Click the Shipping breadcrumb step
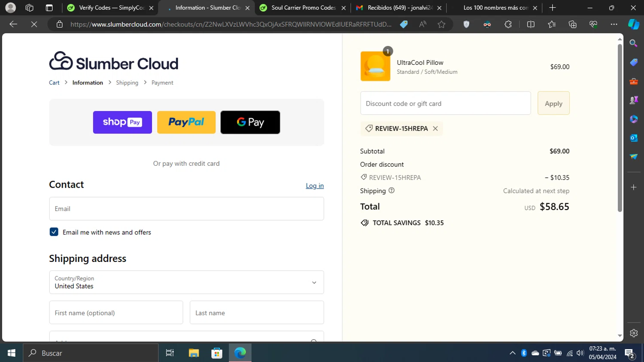This screenshot has width=644, height=362. pos(127,82)
